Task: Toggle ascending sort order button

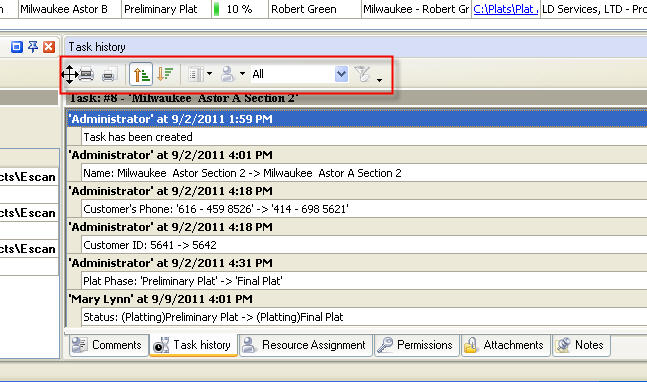Action: point(141,74)
